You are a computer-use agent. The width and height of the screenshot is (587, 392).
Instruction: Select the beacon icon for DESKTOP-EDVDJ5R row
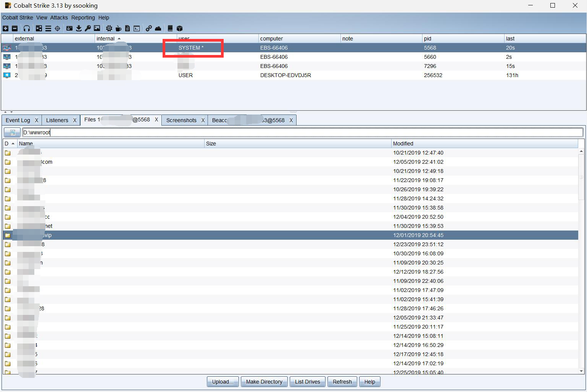click(7, 75)
